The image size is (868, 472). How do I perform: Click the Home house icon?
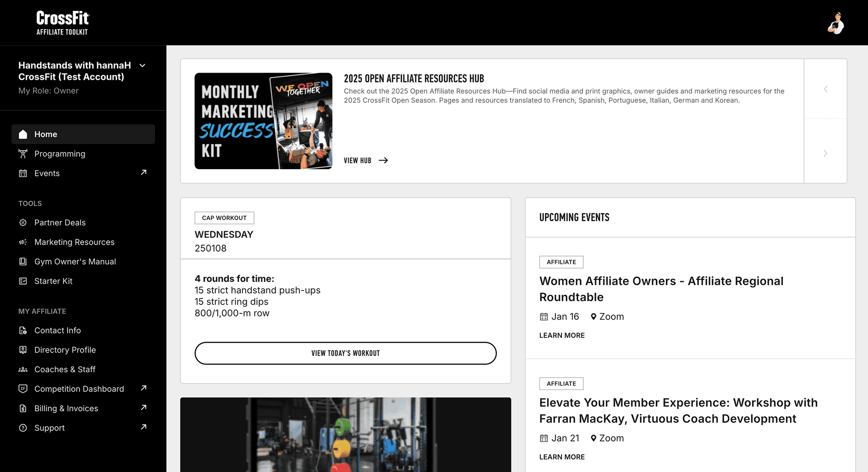[23, 134]
